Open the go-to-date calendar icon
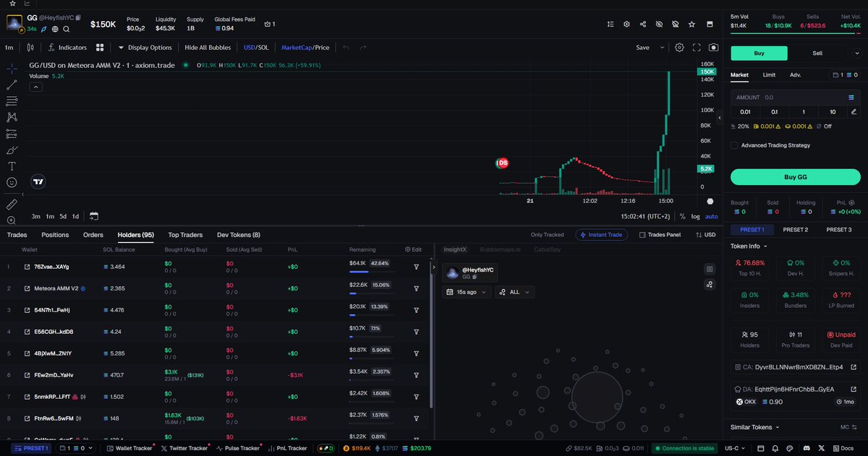This screenshot has height=456, width=868. pos(94,216)
